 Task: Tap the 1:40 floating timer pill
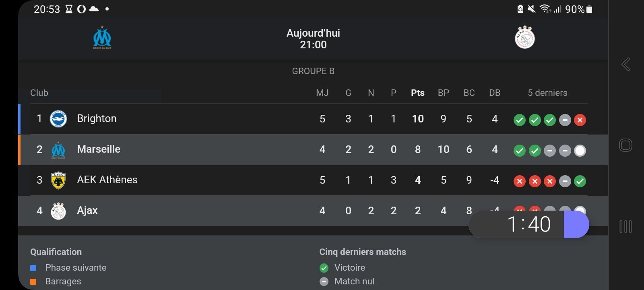click(x=528, y=224)
